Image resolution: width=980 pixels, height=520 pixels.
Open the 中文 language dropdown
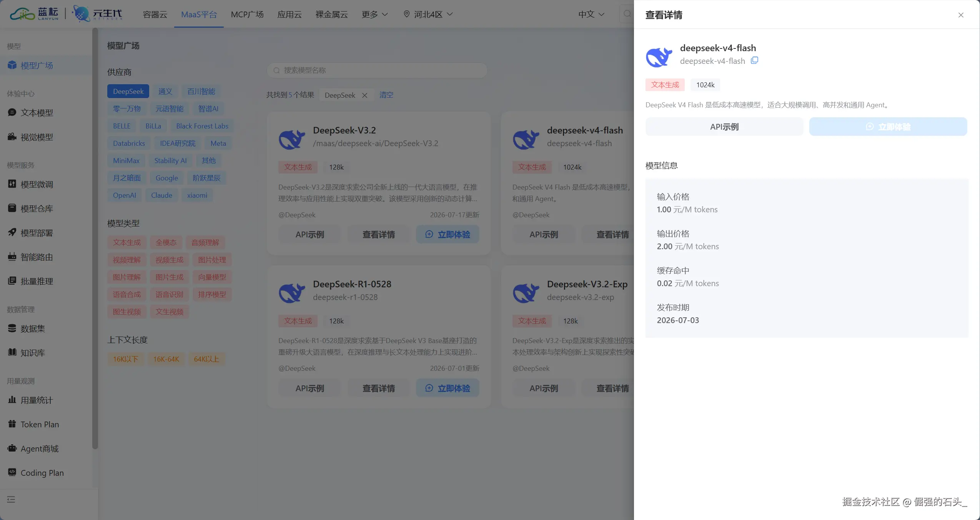[x=591, y=14]
